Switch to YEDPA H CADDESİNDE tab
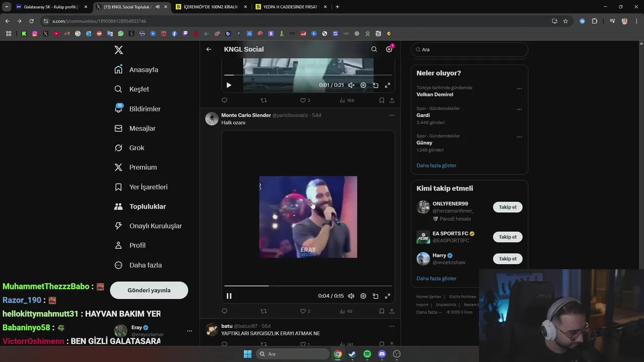The width and height of the screenshot is (644, 362). [x=291, y=7]
